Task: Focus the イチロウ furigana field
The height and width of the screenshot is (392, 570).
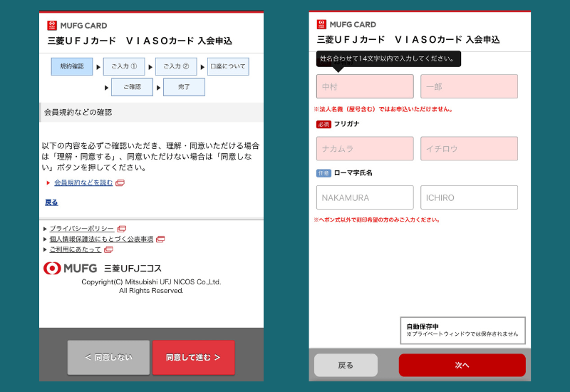Action: (469, 149)
